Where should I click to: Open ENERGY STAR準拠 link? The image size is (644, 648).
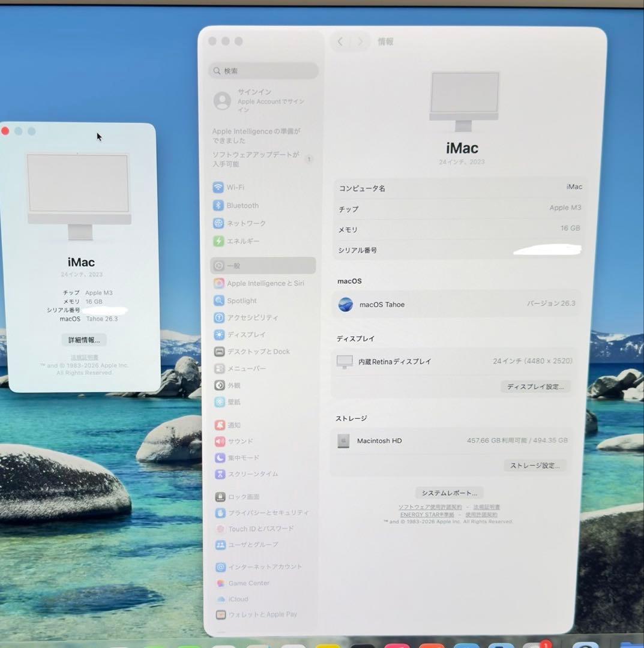tap(427, 515)
